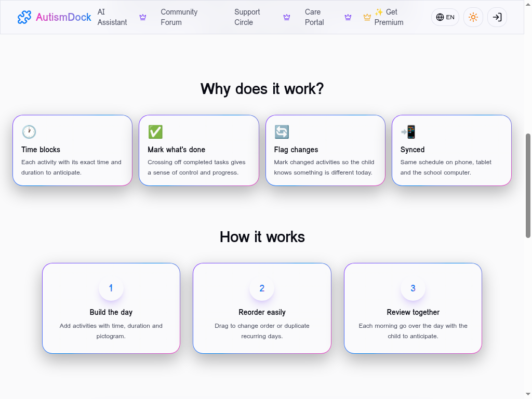This screenshot has height=399, width=532.
Task: Click text 'Mark changed activities so the child'
Action: [324, 162]
